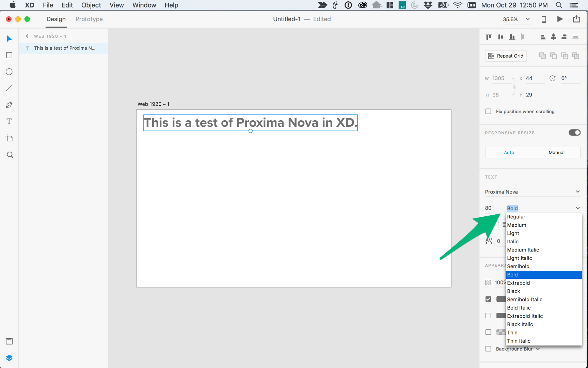
Task: Toggle the Responsive Resize switch
Action: 575,133
